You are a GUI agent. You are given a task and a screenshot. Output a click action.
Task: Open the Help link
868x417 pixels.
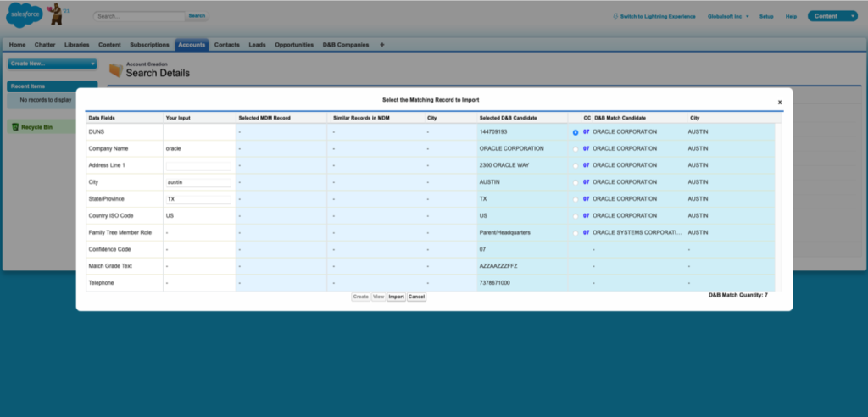pyautogui.click(x=791, y=17)
